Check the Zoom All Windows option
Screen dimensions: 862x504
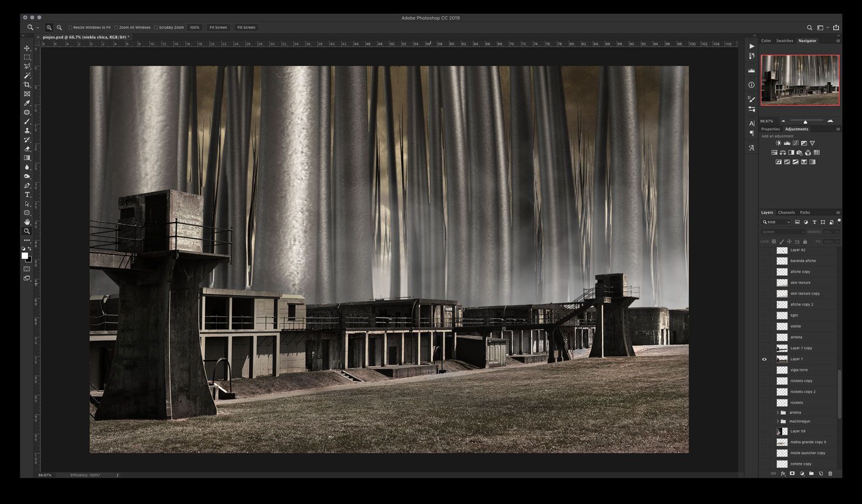click(x=116, y=28)
